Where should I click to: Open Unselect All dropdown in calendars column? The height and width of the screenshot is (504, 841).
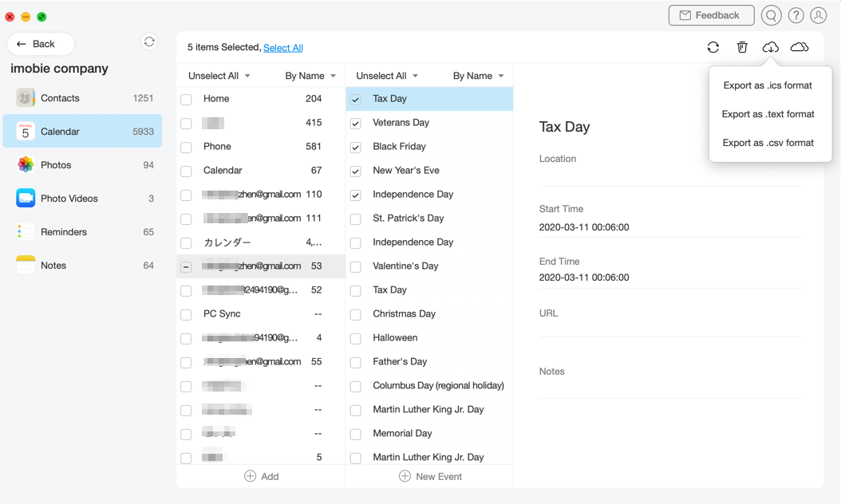click(x=219, y=76)
